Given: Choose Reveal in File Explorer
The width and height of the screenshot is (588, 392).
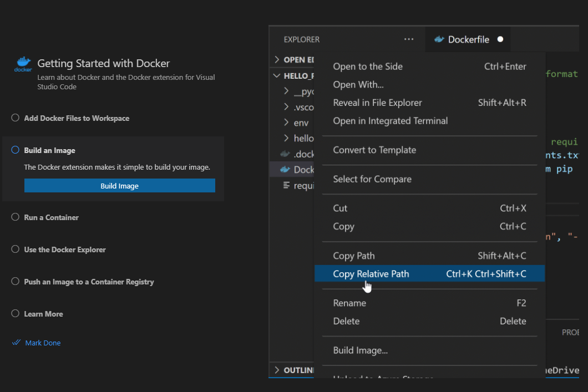Looking at the screenshot, I should tap(377, 103).
